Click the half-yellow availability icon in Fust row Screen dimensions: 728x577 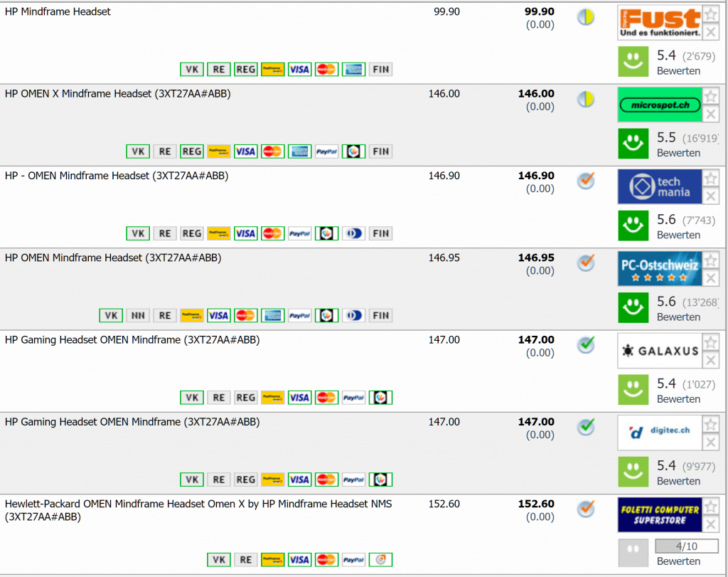586,18
